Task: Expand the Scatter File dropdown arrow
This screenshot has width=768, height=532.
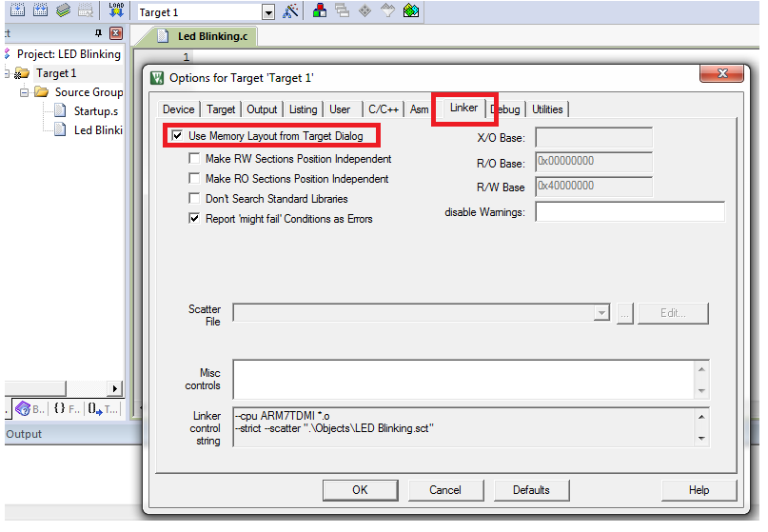Action: (x=601, y=313)
